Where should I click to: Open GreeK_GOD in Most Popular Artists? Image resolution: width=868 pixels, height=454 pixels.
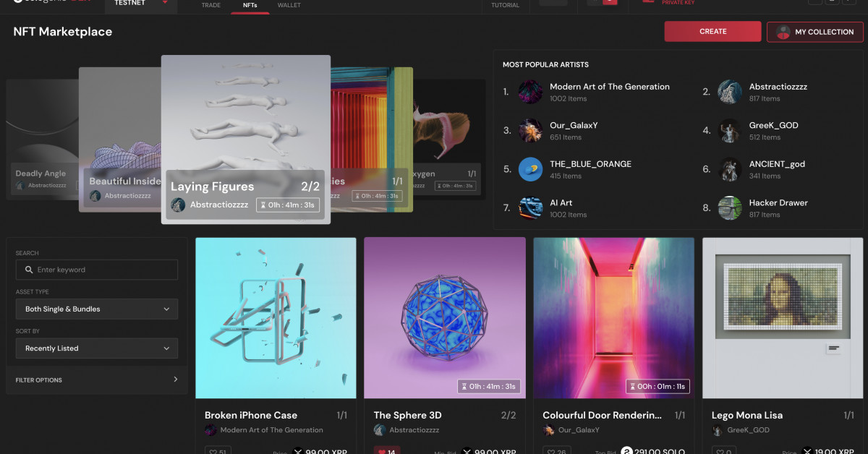pyautogui.click(x=774, y=126)
